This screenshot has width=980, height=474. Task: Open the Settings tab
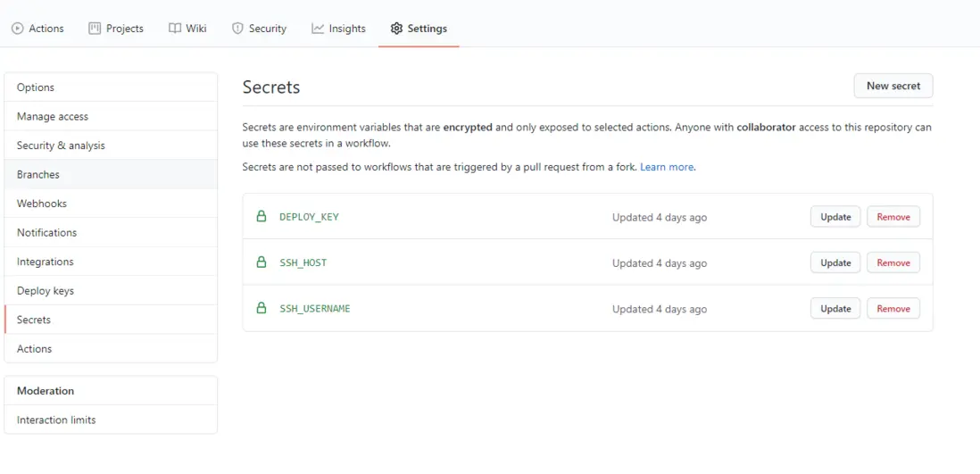419,29
